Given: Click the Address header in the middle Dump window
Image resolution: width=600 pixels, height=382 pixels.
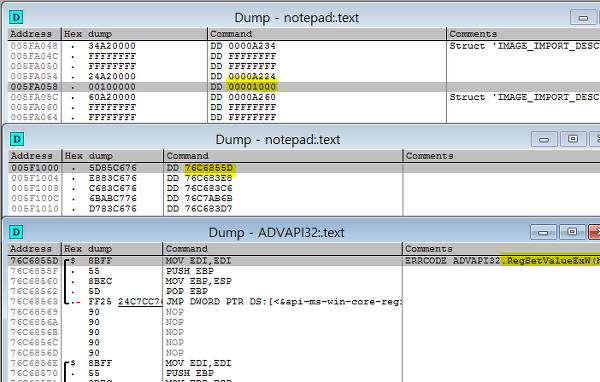Looking at the screenshot, I should click(35, 156).
